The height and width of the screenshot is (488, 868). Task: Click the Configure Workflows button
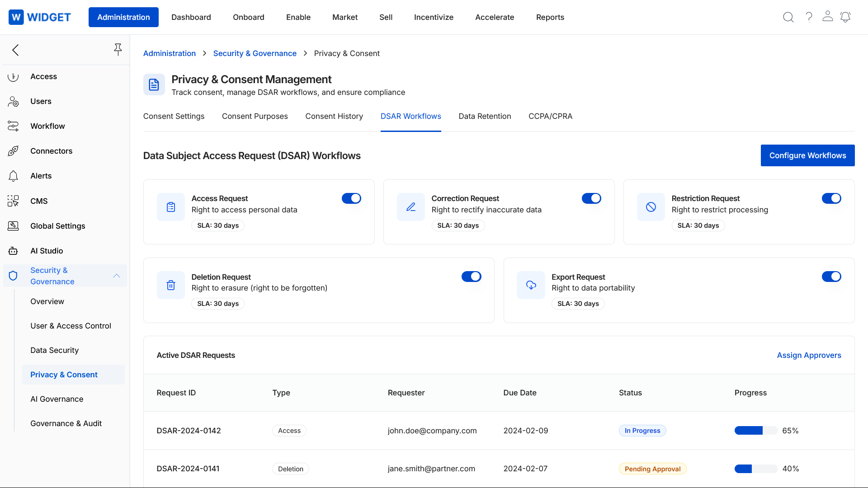(807, 155)
